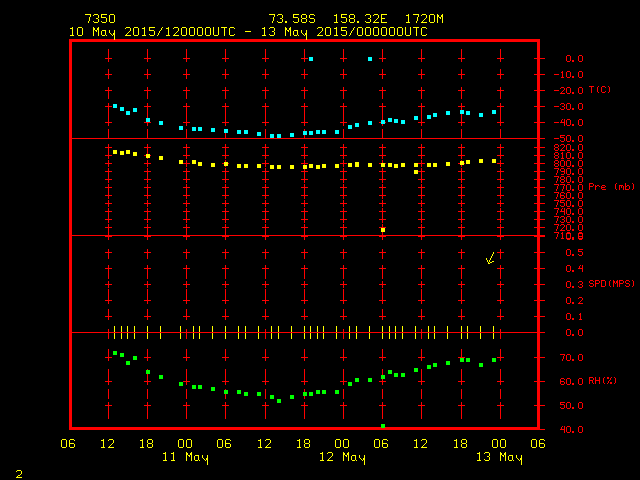Click the number 2 in the bottom-left corner
Screen dimensions: 640x480
[x=18, y=472]
